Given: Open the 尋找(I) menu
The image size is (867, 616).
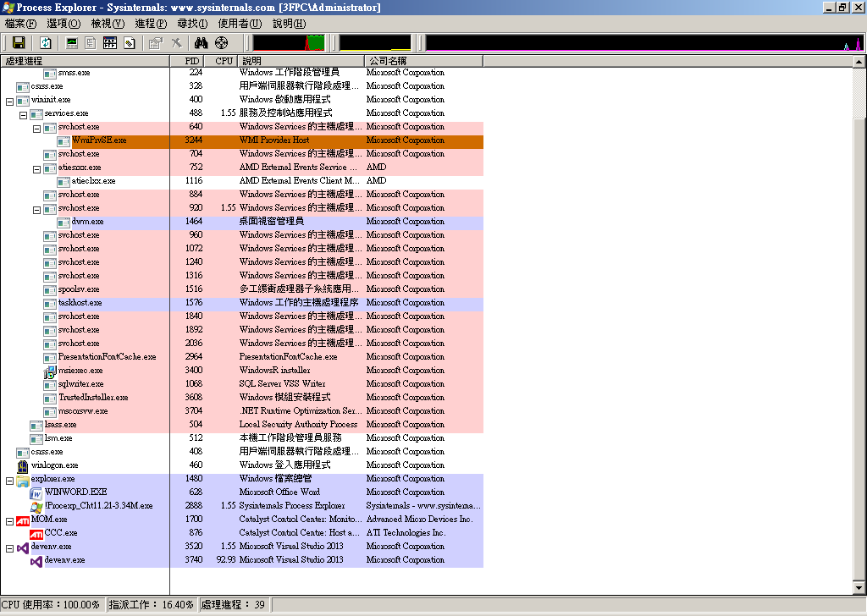Looking at the screenshot, I should click(192, 24).
